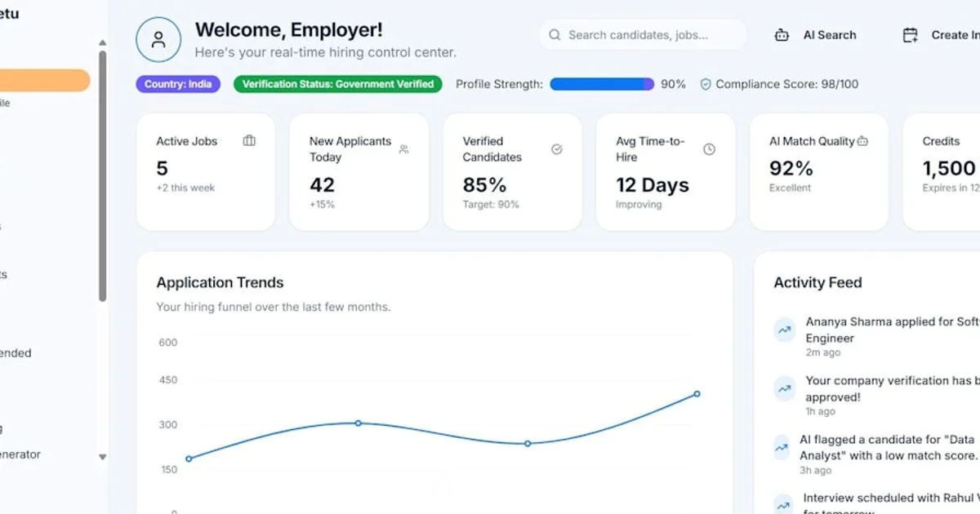Screen dimensions: 980x514
Task: Click the magnifier icon in search bar
Action: 555,35
